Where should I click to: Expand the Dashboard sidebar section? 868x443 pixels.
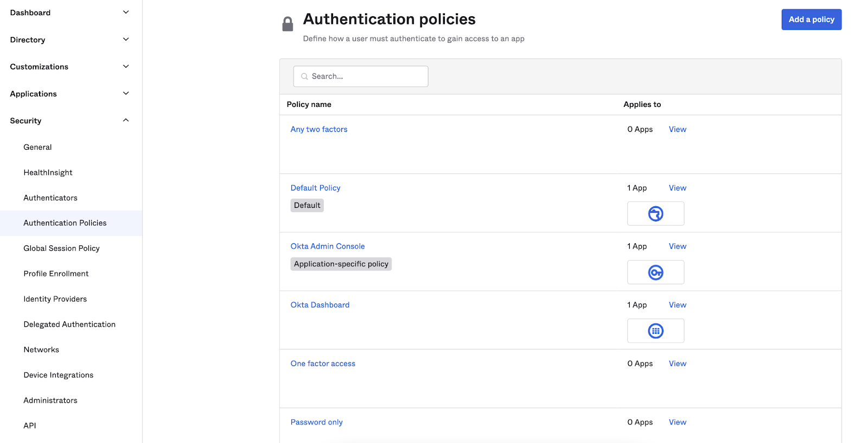coord(126,12)
